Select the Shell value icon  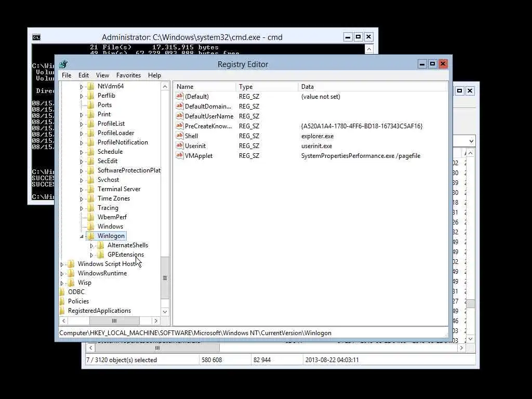179,136
